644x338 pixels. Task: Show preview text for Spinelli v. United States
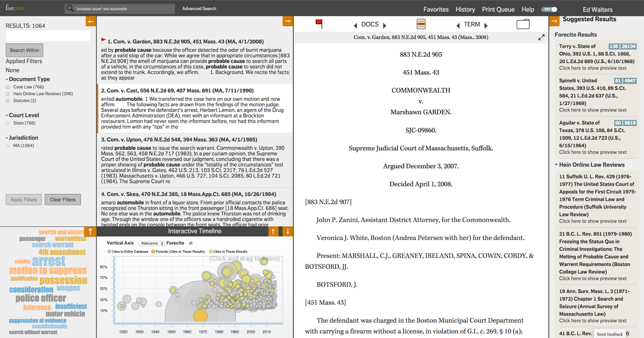[593, 110]
